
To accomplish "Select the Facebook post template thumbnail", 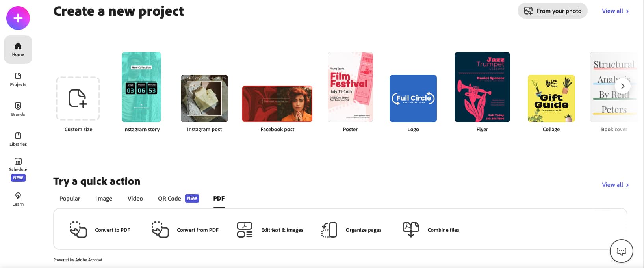I will click(x=277, y=104).
